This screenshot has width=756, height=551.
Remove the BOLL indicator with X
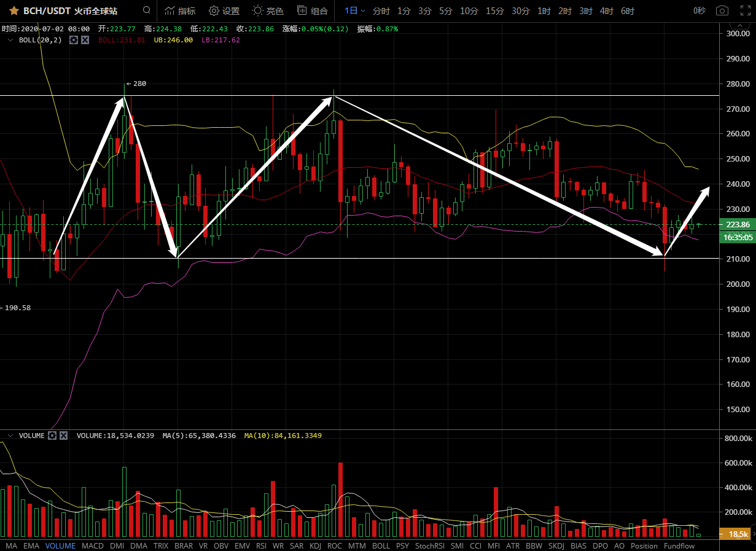pos(85,40)
